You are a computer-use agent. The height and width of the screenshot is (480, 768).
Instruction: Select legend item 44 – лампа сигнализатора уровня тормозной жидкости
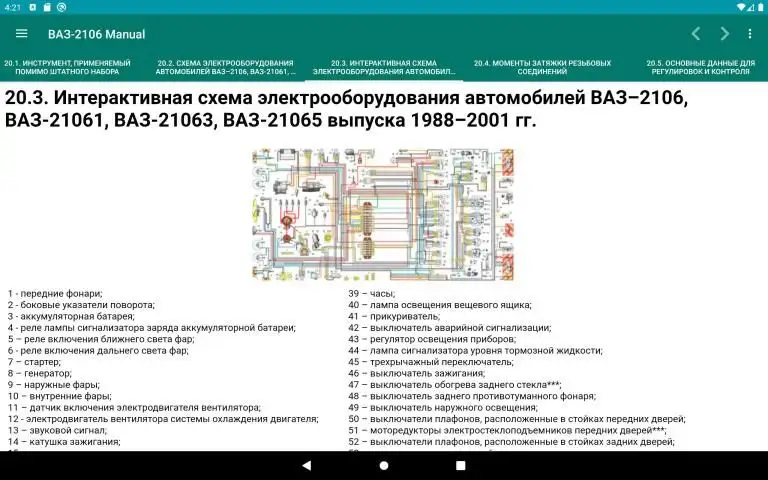point(476,350)
